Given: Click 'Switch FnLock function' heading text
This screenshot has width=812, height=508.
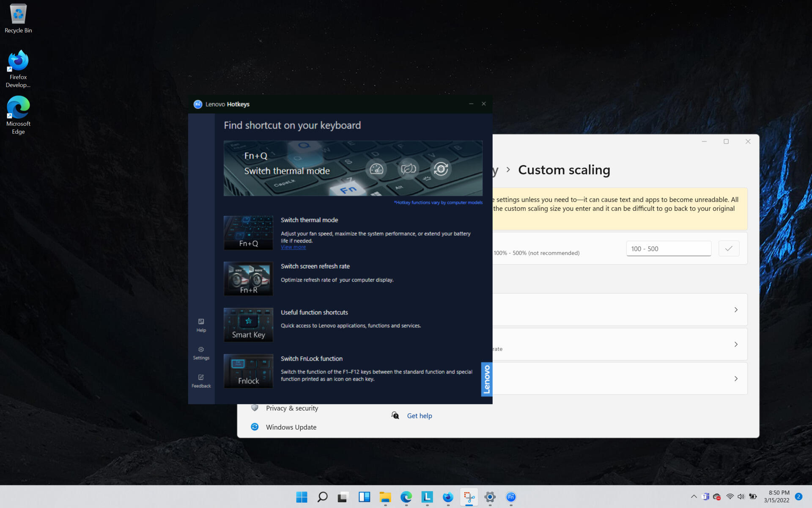Looking at the screenshot, I should [312, 359].
